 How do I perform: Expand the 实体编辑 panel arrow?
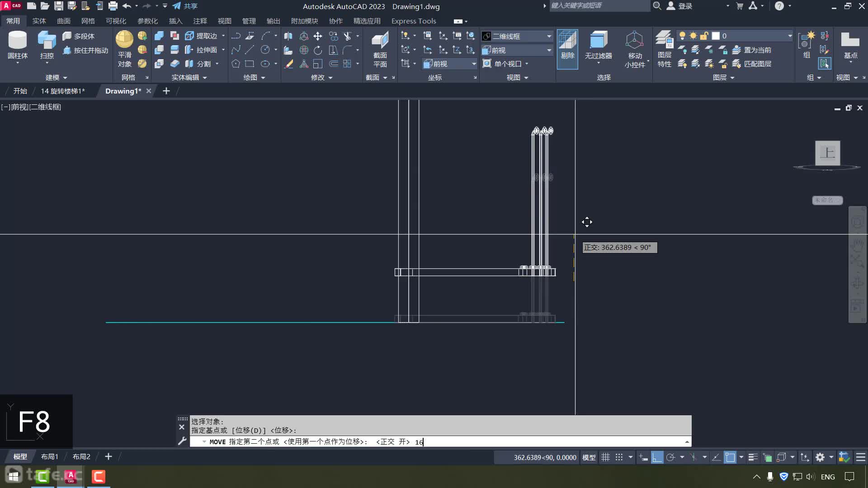[x=205, y=78]
